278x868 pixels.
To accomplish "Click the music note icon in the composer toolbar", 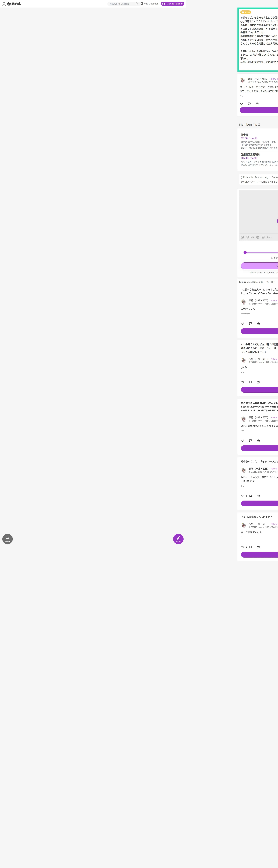I will coord(253,237).
